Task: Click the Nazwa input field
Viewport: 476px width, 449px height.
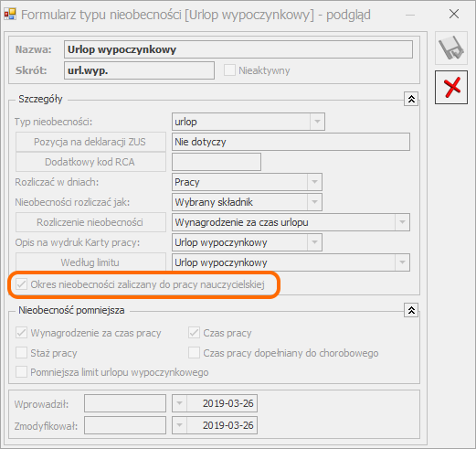Action: pos(238,49)
